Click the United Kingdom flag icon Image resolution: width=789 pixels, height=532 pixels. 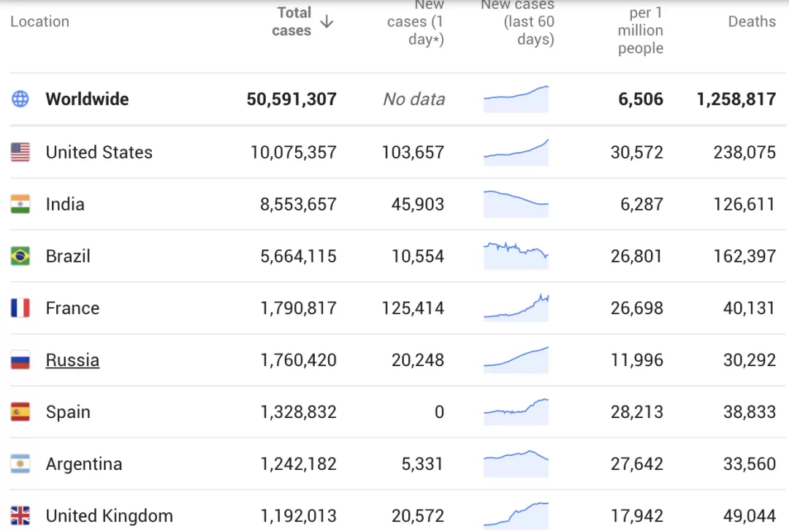[x=20, y=515]
